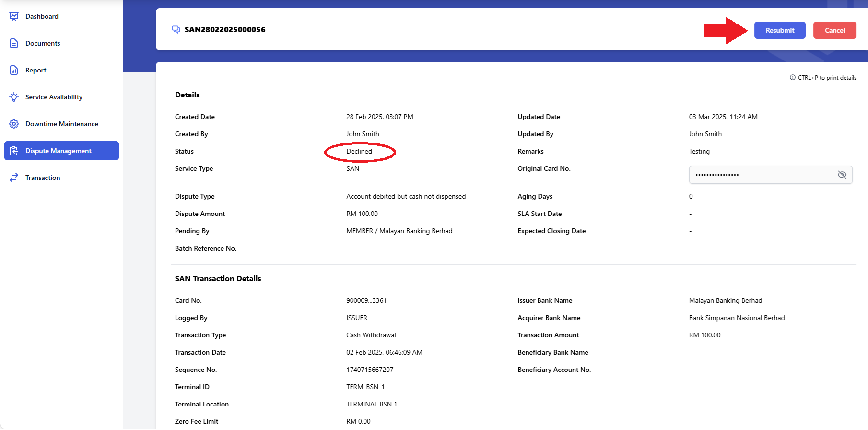Image resolution: width=868 pixels, height=430 pixels.
Task: Click the Resubmit button
Action: click(780, 30)
